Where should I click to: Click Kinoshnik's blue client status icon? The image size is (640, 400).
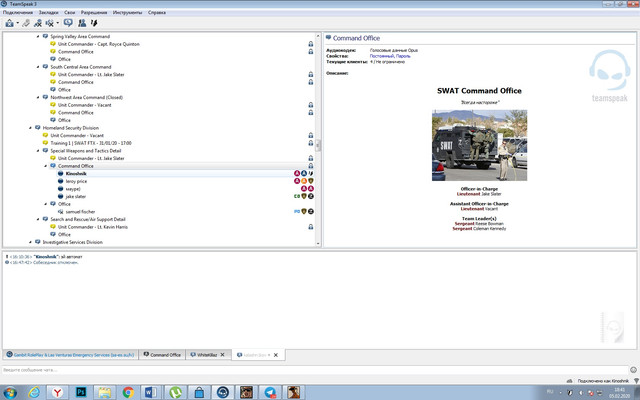coord(60,173)
